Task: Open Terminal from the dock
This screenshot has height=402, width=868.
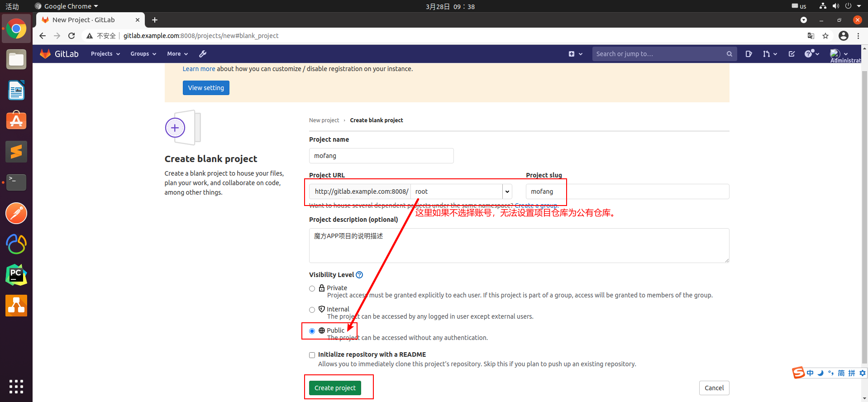Action: 16,182
